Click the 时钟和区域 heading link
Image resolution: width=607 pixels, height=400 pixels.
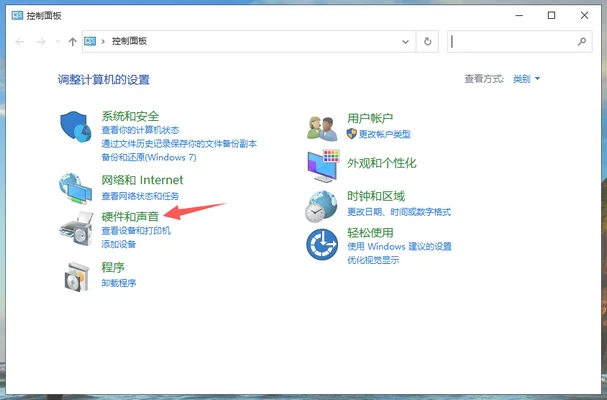[376, 196]
